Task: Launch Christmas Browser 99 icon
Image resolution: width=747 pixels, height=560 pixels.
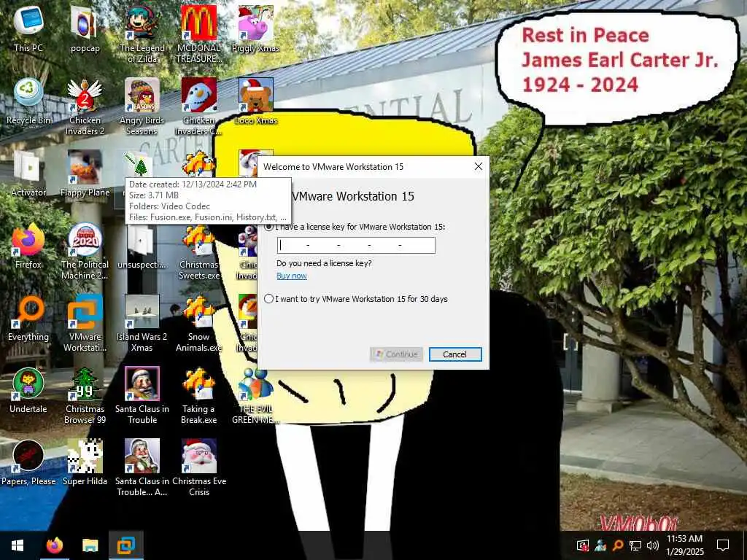Action: (85, 394)
